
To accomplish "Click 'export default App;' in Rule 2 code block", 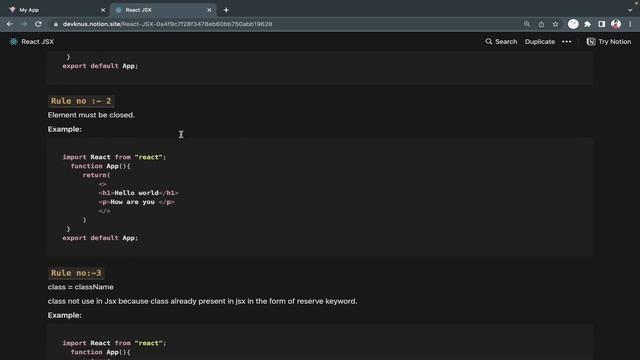I will point(100,238).
